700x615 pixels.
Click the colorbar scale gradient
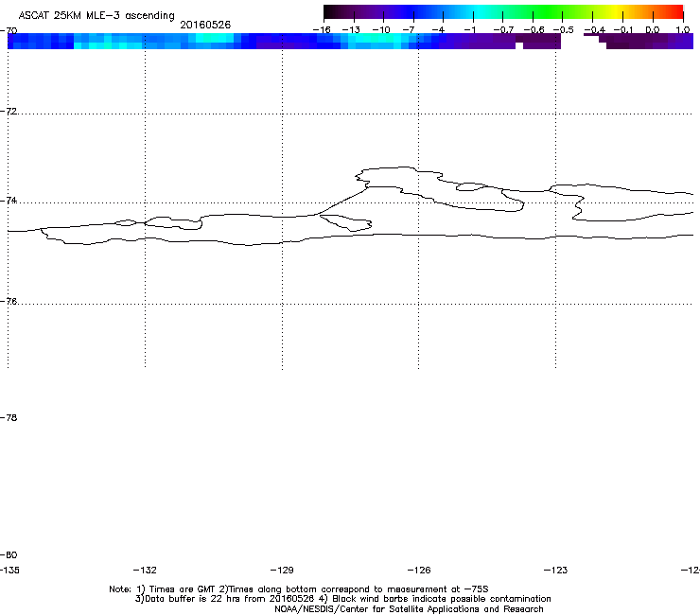click(503, 12)
